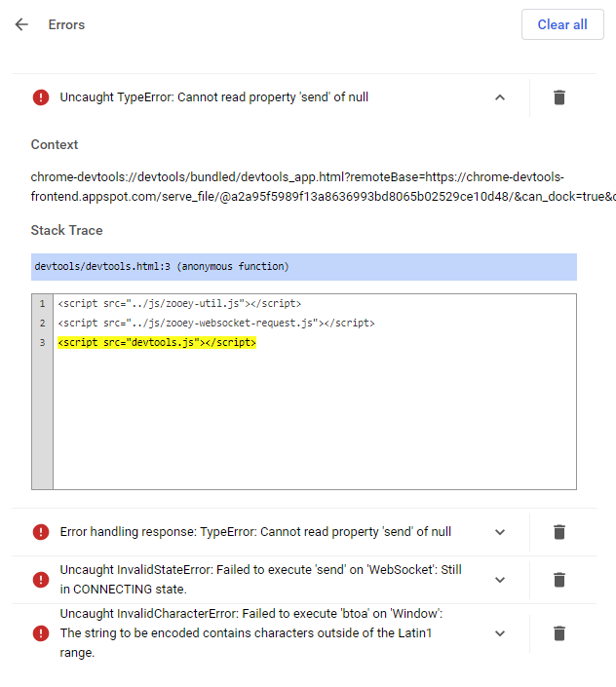Collapse the "Uncaught TypeError" error entry
Screen dimensions: 616x687
click(x=499, y=97)
